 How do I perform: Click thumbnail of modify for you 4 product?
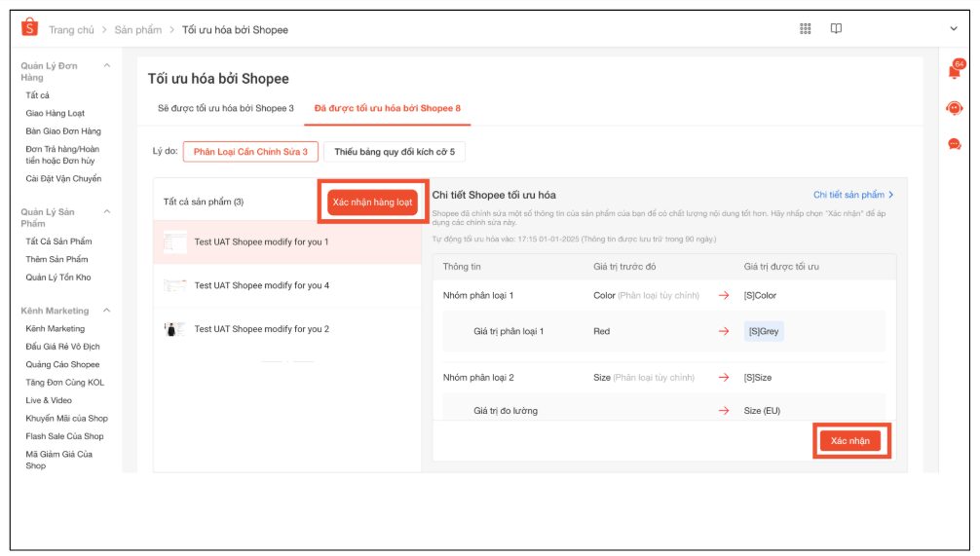(x=175, y=285)
